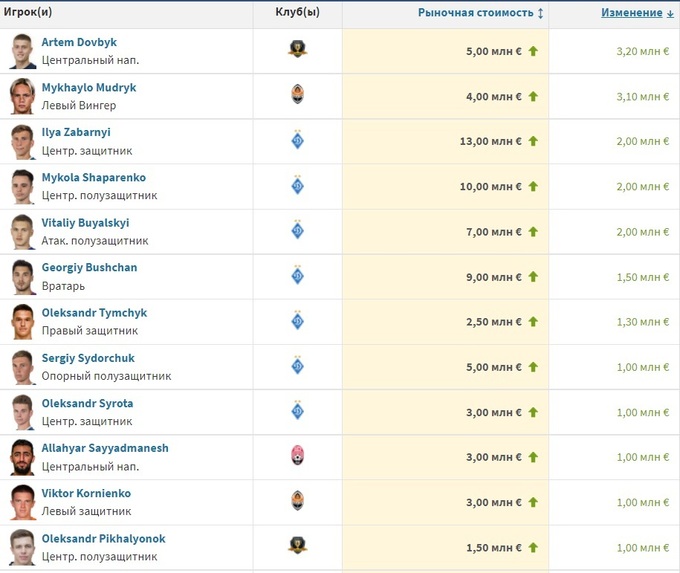680x573 pixels.
Task: Click the Клуб(ы) column header
Action: point(297,13)
